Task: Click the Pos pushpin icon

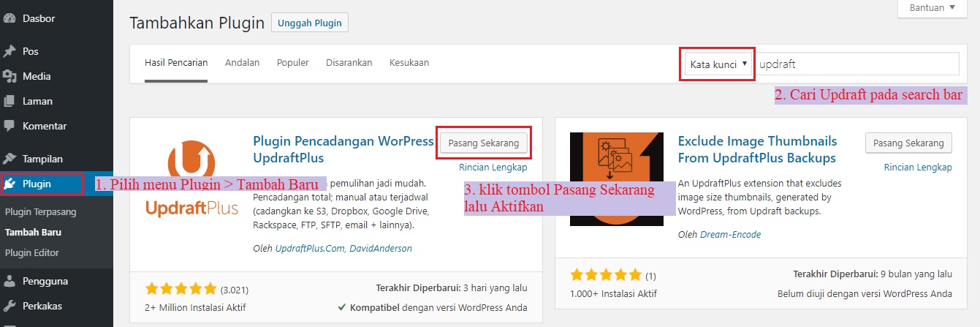Action: pyautogui.click(x=10, y=51)
